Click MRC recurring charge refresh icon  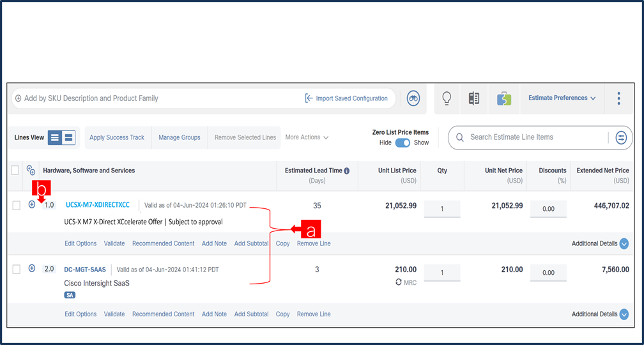(399, 282)
